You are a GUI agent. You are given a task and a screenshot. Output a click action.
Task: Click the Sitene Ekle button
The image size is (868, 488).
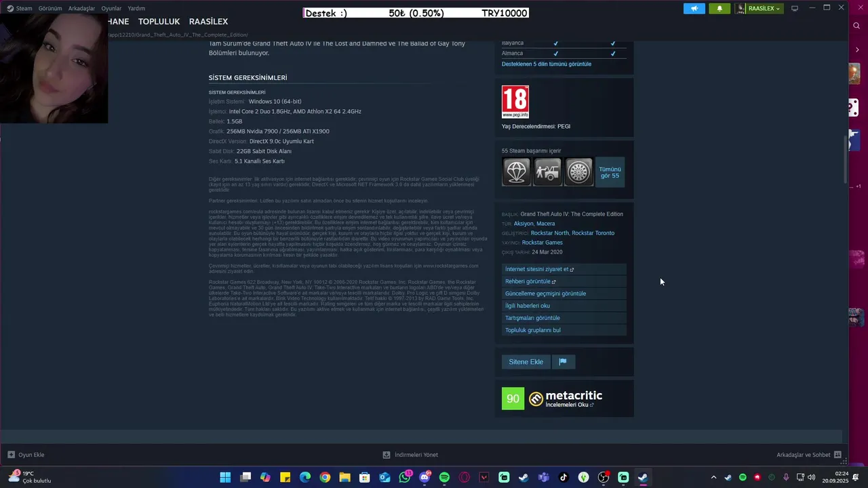pyautogui.click(x=526, y=362)
